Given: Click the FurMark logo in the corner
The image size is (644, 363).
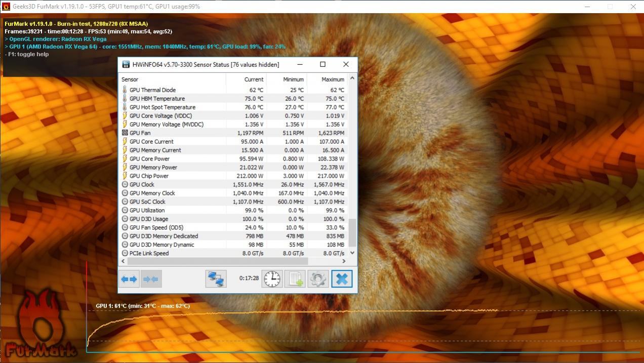Looking at the screenshot, I should [41, 324].
